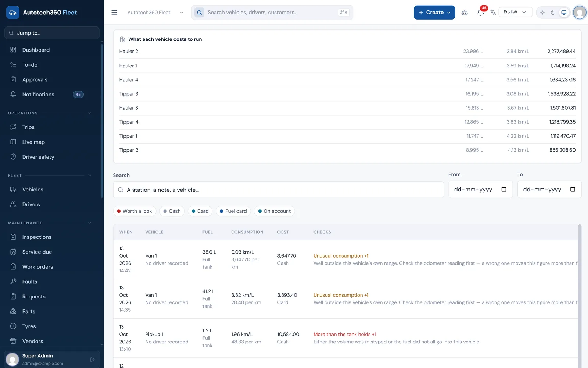Switch to dark theme moon icon
The width and height of the screenshot is (588, 368).
coord(553,13)
